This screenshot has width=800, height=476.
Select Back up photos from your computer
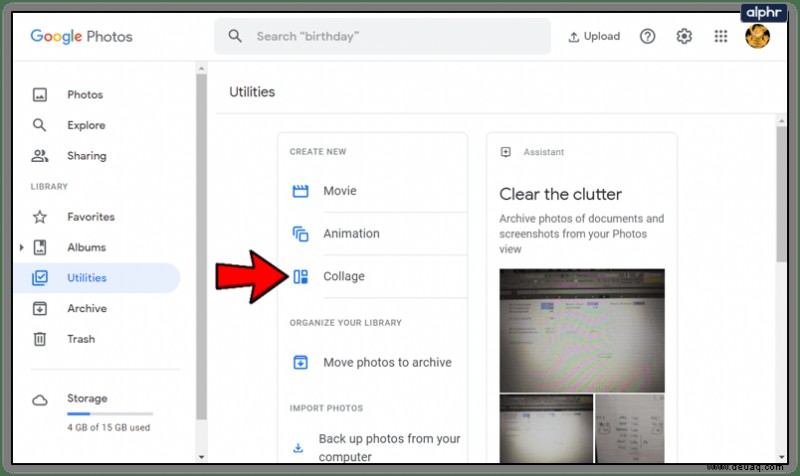(389, 447)
